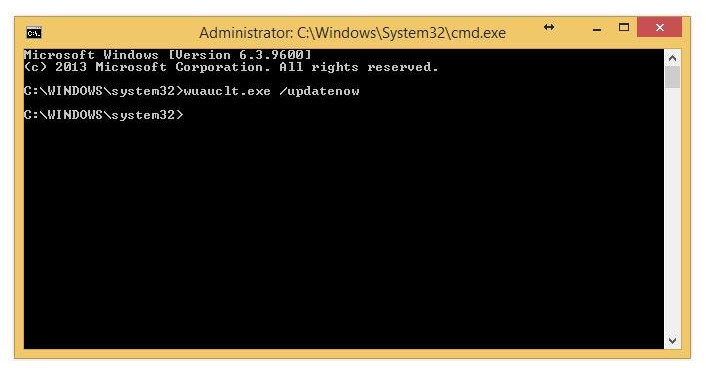Click the word Version 6.3.9600 in the console
The width and height of the screenshot is (706, 368).
[x=240, y=55]
